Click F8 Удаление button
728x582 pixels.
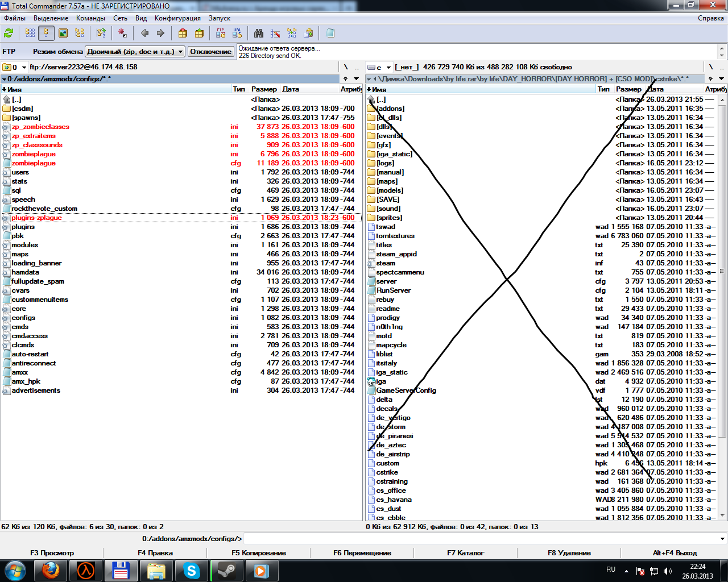tap(569, 553)
